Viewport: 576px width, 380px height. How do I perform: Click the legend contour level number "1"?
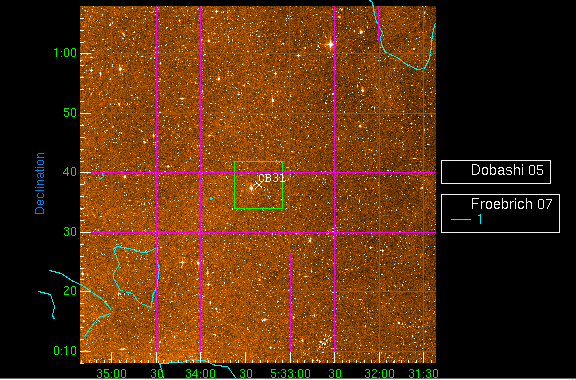tap(480, 219)
